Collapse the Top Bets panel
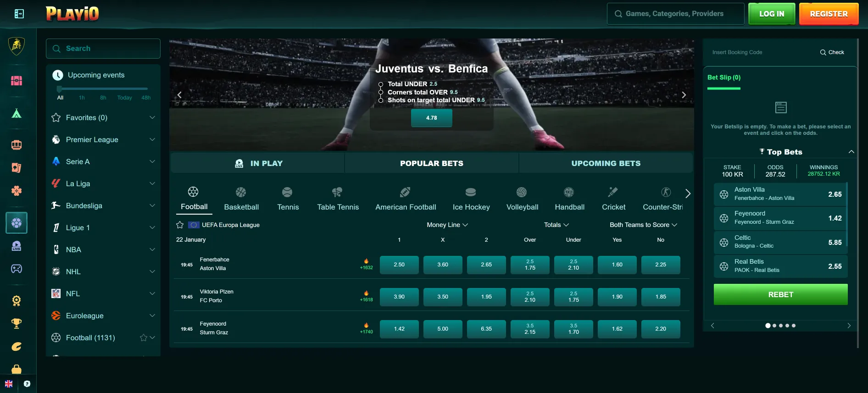 (851, 152)
